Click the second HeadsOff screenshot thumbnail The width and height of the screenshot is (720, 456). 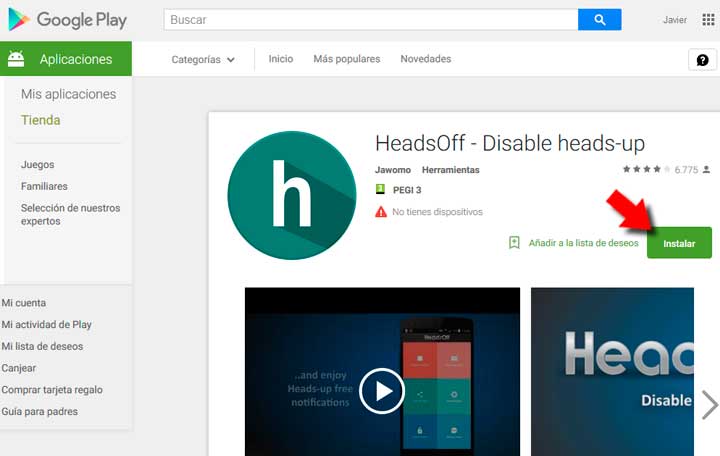tap(611, 371)
